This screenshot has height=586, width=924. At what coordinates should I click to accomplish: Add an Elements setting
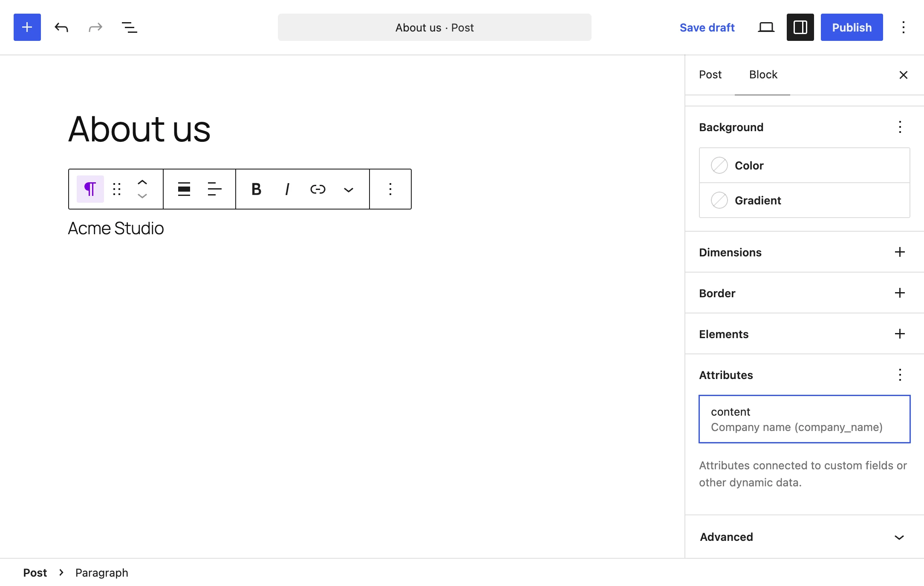point(900,334)
